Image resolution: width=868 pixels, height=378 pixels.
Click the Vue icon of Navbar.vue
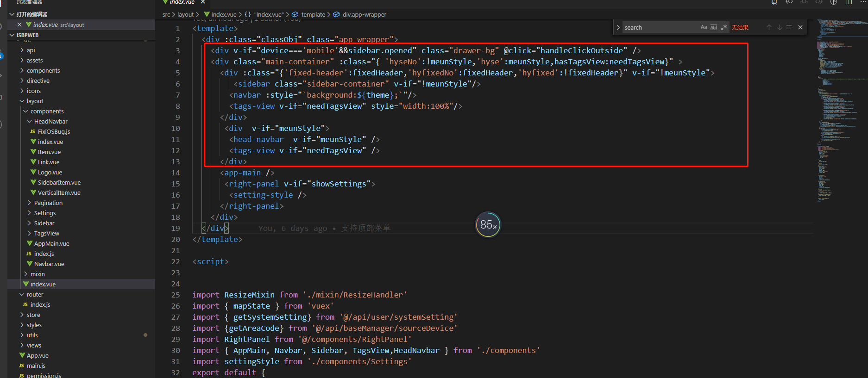[x=29, y=264]
